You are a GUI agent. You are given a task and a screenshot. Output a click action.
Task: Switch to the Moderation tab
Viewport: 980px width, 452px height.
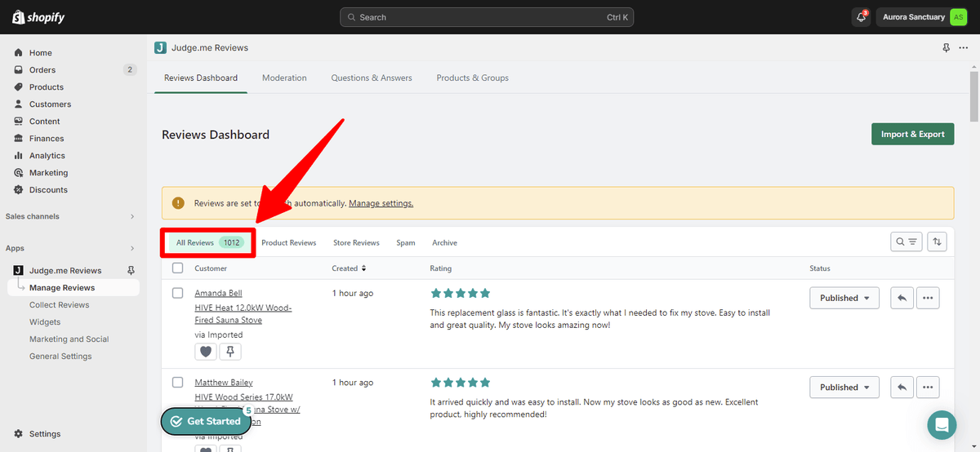click(284, 78)
